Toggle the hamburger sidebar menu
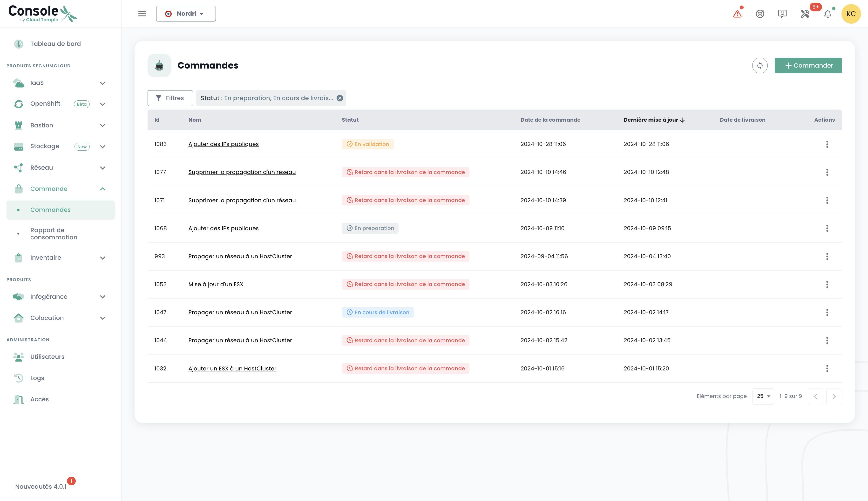The width and height of the screenshot is (868, 501). [x=142, y=14]
